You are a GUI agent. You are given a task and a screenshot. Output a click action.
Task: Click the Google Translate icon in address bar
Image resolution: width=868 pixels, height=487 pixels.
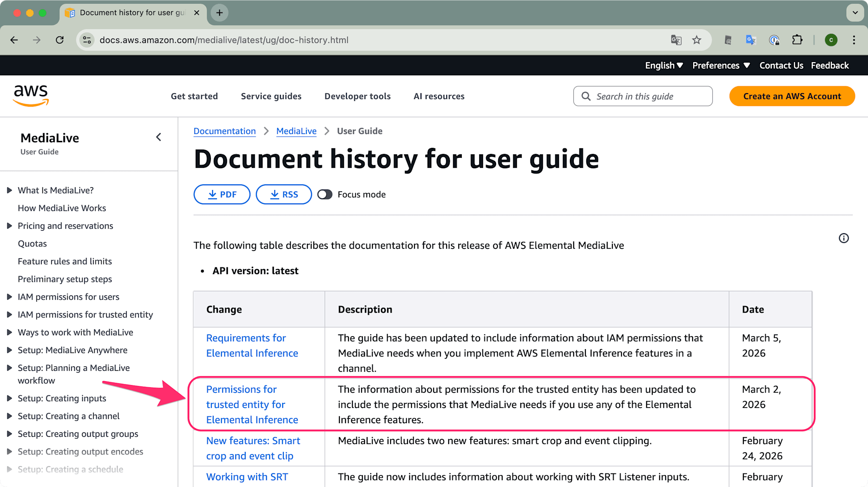coord(676,40)
